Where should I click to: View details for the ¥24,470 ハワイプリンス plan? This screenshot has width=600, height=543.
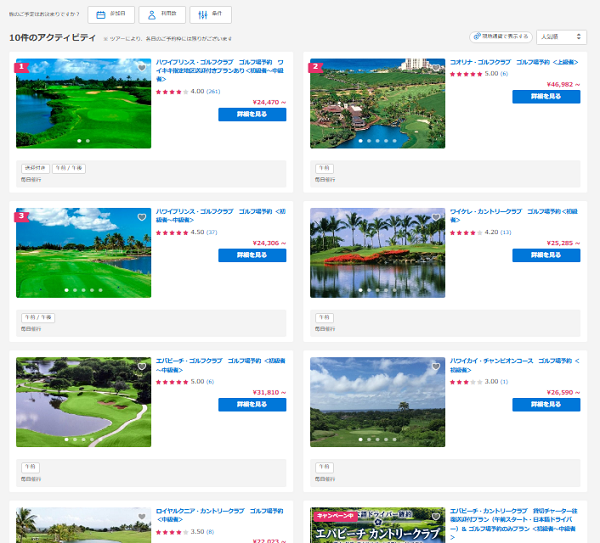[x=252, y=114]
